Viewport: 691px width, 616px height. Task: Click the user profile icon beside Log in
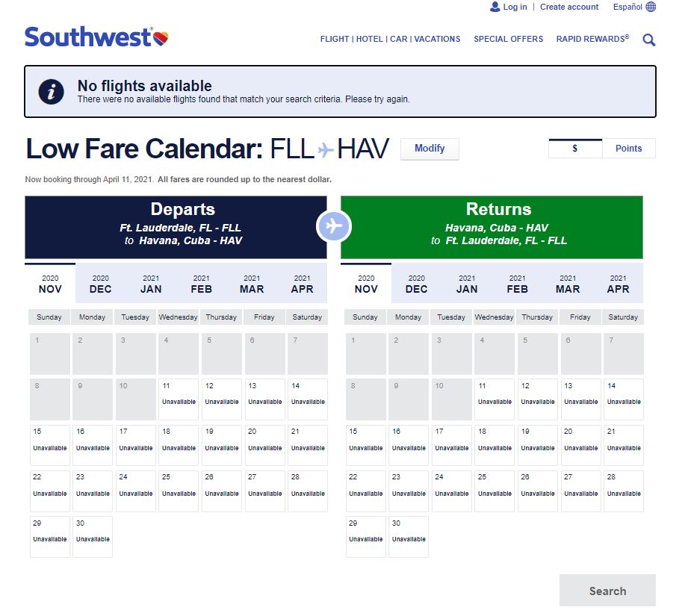pyautogui.click(x=495, y=7)
